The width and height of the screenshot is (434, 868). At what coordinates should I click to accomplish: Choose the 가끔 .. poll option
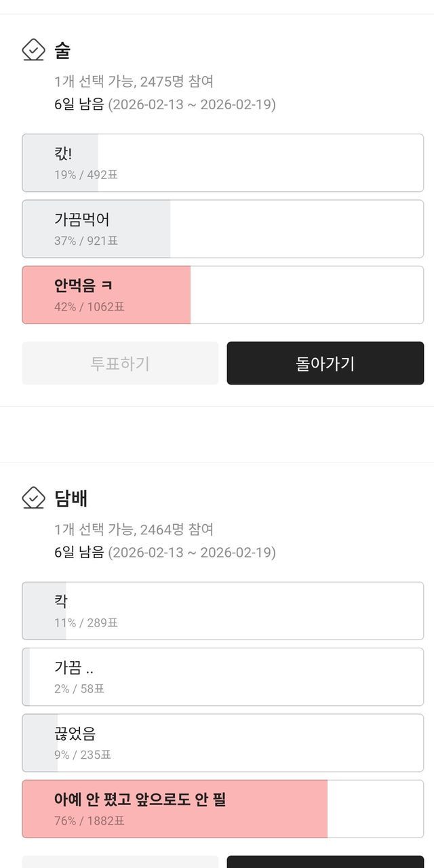point(222,677)
